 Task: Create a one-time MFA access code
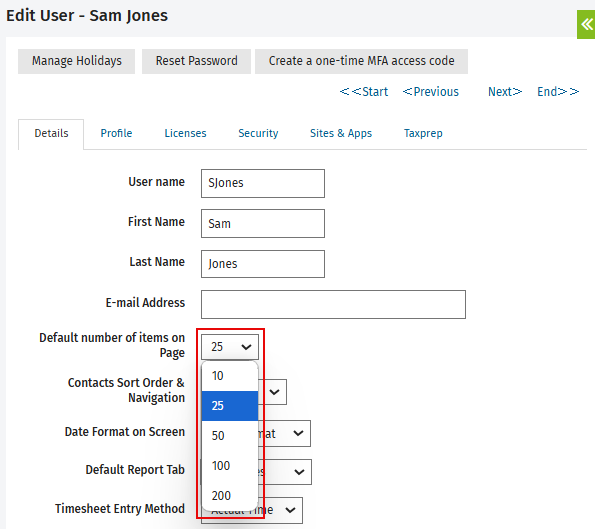[361, 61]
